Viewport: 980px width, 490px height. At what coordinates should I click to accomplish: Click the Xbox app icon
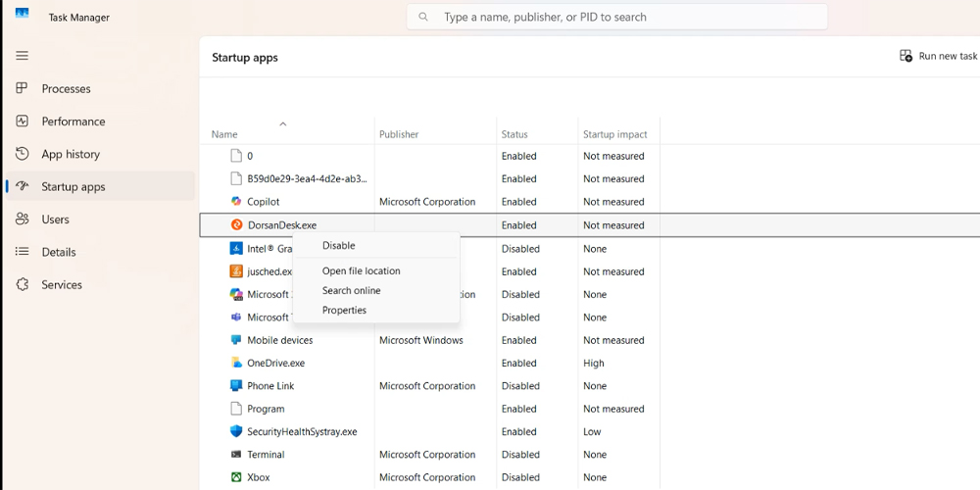point(235,477)
